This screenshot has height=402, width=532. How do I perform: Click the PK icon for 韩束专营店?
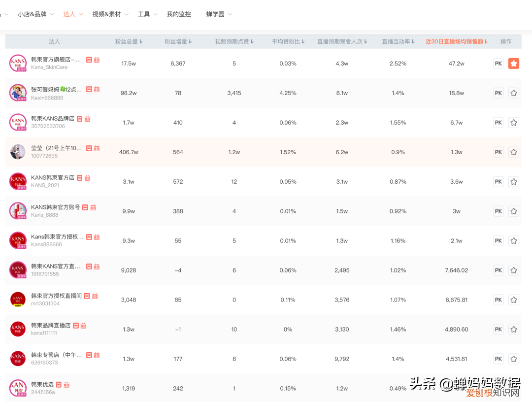pos(498,359)
